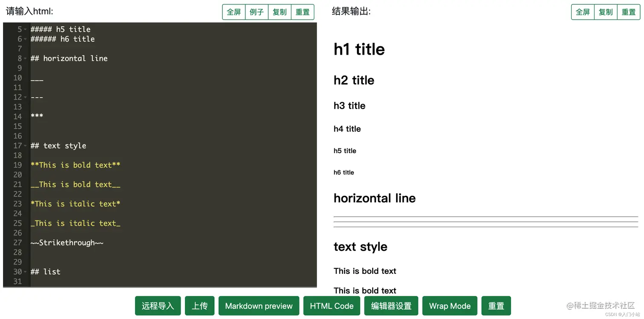Collapse fold arrow at line 12

(26, 97)
